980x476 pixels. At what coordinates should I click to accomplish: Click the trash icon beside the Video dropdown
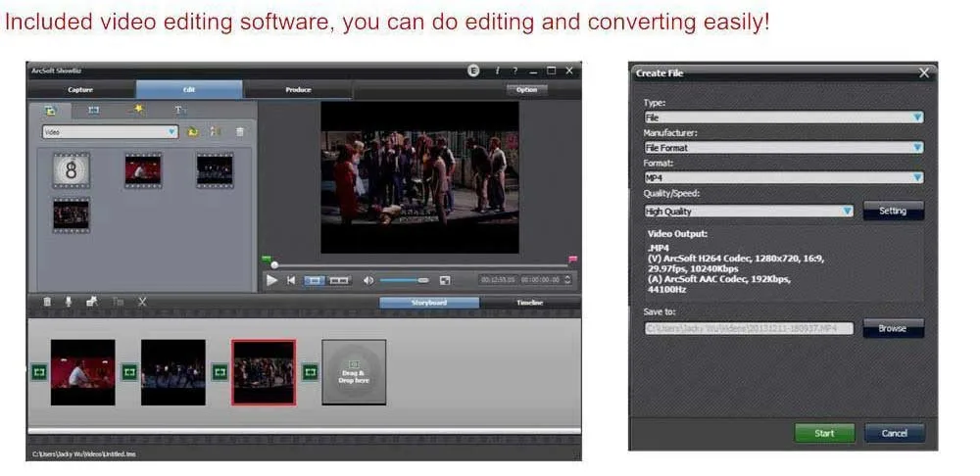click(240, 132)
